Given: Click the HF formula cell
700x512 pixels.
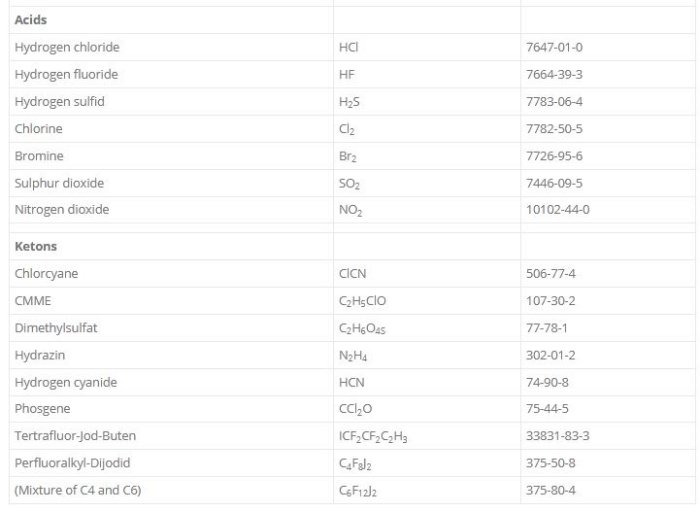Looking at the screenshot, I should 347,74.
